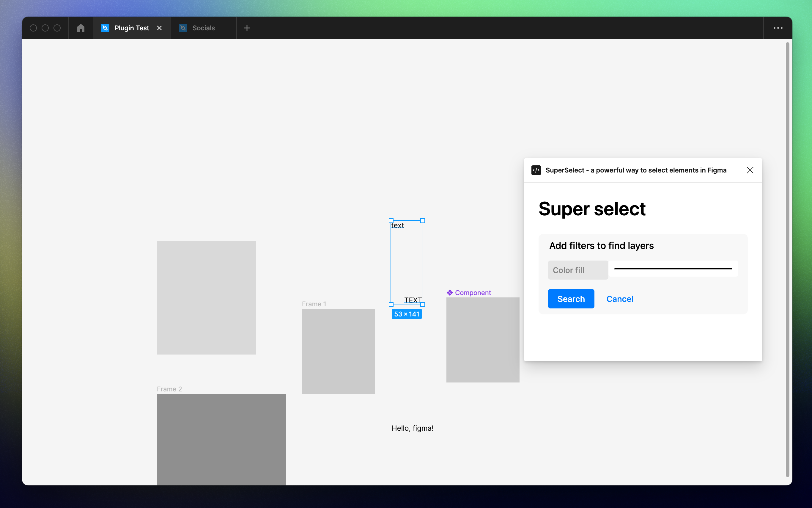The image size is (812, 508).
Task: Select the light gray rectangle without label
Action: [207, 297]
